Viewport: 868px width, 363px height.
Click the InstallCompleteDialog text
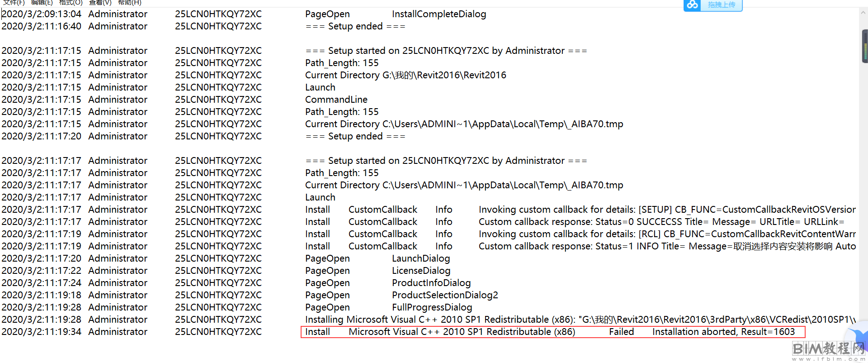[439, 14]
